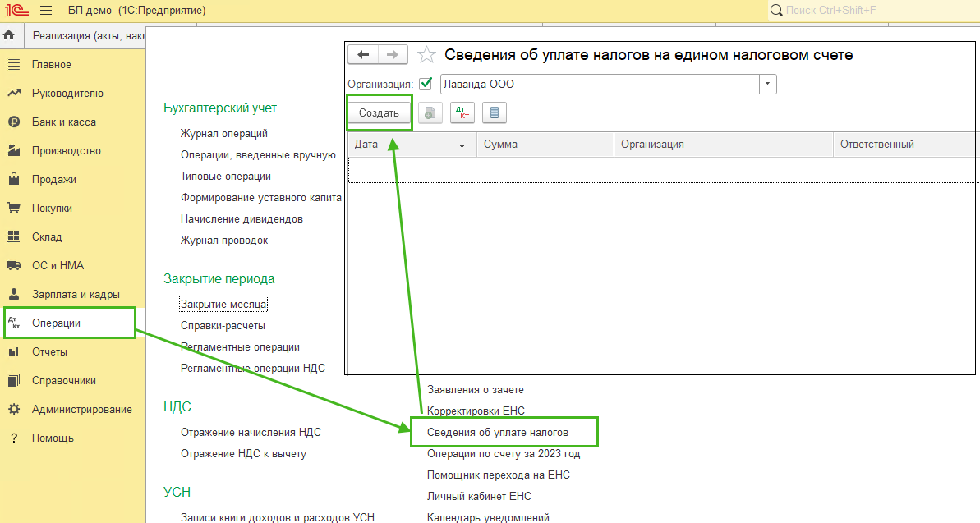980x523 pixels.
Task: Open the Помощник перехода на ЕНС link
Action: [498, 475]
